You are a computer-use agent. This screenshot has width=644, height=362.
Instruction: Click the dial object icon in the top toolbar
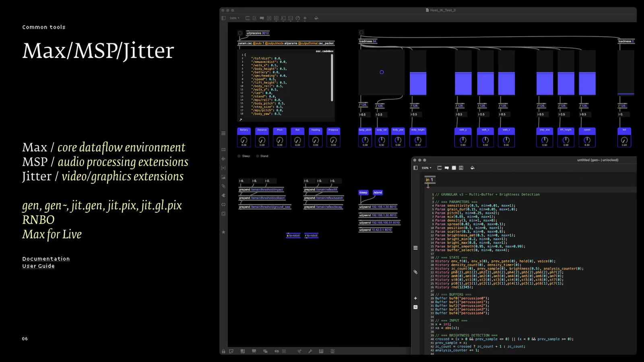coord(298,18)
